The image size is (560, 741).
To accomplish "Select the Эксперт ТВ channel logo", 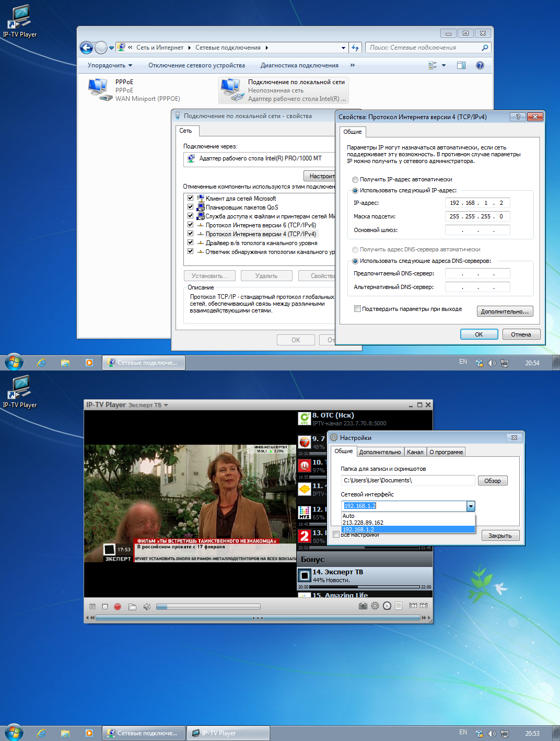I will tap(305, 575).
